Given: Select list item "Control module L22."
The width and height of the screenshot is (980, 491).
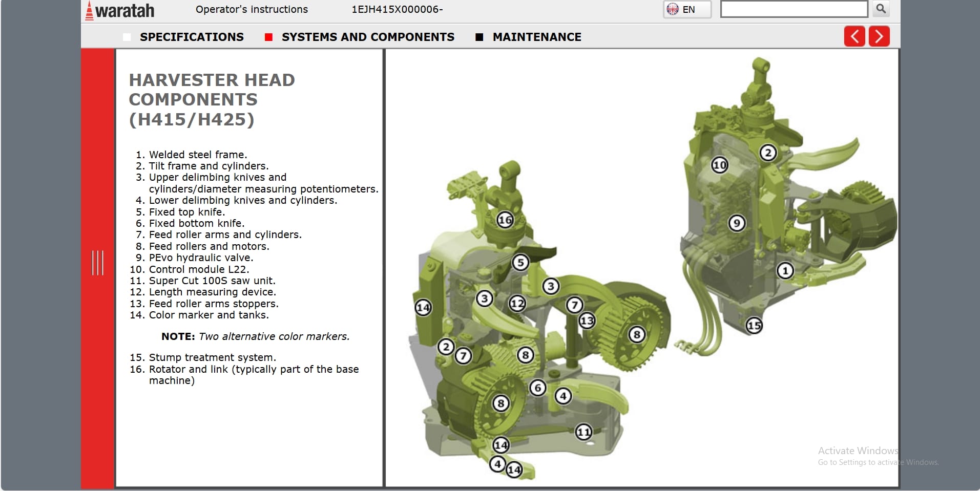Looking at the screenshot, I should 199,269.
